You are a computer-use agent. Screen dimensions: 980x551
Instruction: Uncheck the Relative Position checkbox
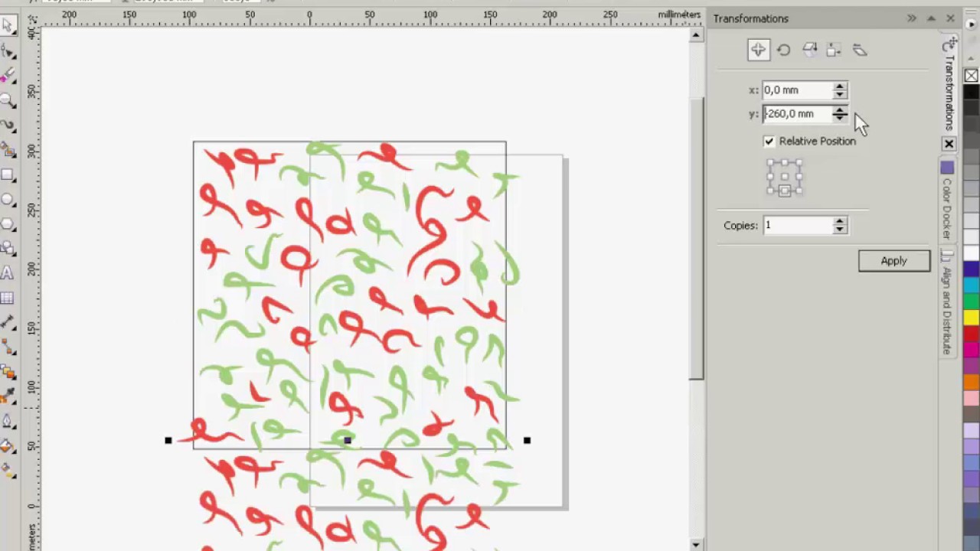pyautogui.click(x=769, y=141)
